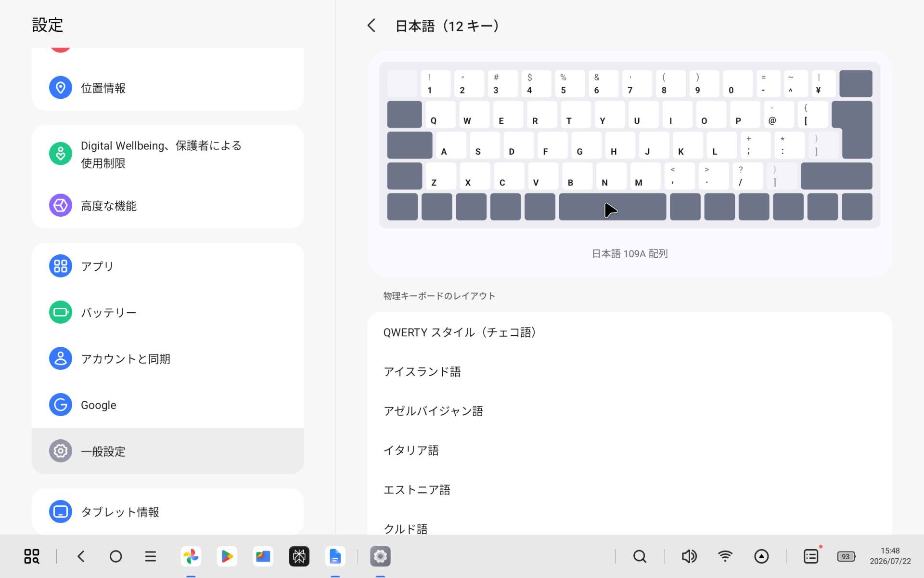Launch Google Docs from the taskbar
This screenshot has height=578, width=924.
[x=335, y=556]
